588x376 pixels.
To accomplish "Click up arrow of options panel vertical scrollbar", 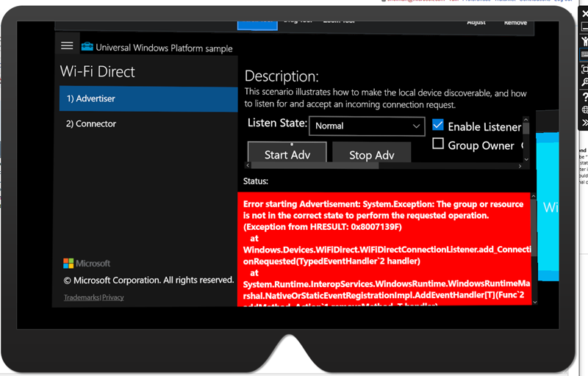I will [526, 120].
